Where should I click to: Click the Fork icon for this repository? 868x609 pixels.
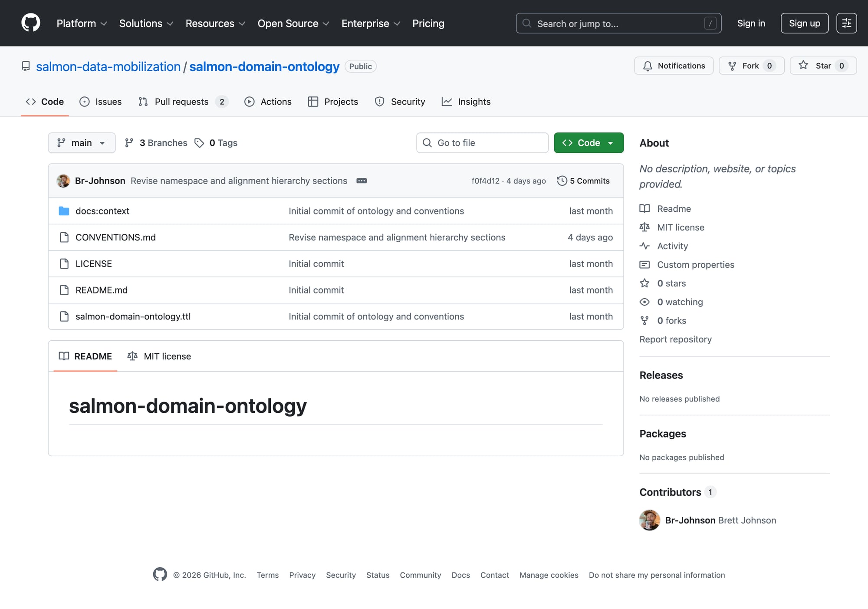tap(732, 66)
